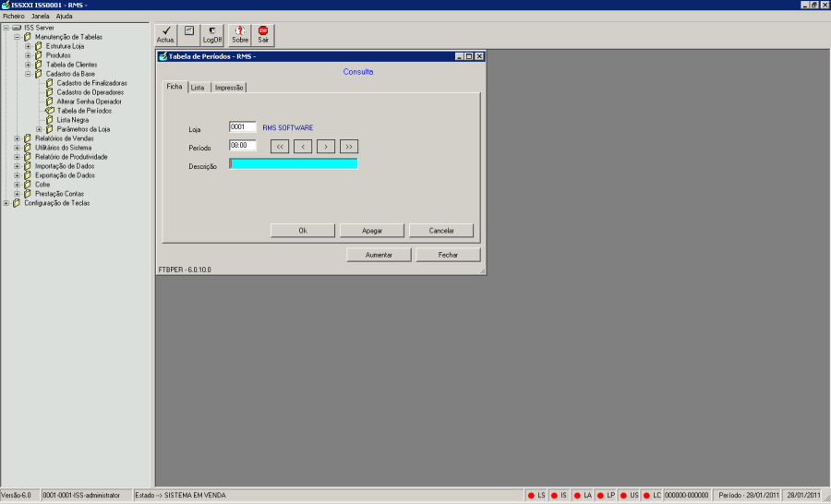This screenshot has height=504, width=831.
Task: Click the SISTEMA EM VENDA status text
Action: click(x=195, y=496)
